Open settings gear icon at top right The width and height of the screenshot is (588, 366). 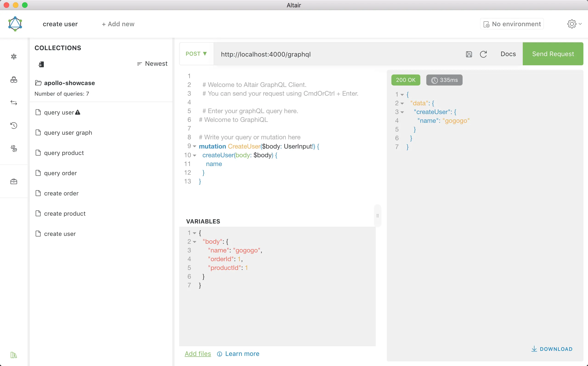click(572, 24)
